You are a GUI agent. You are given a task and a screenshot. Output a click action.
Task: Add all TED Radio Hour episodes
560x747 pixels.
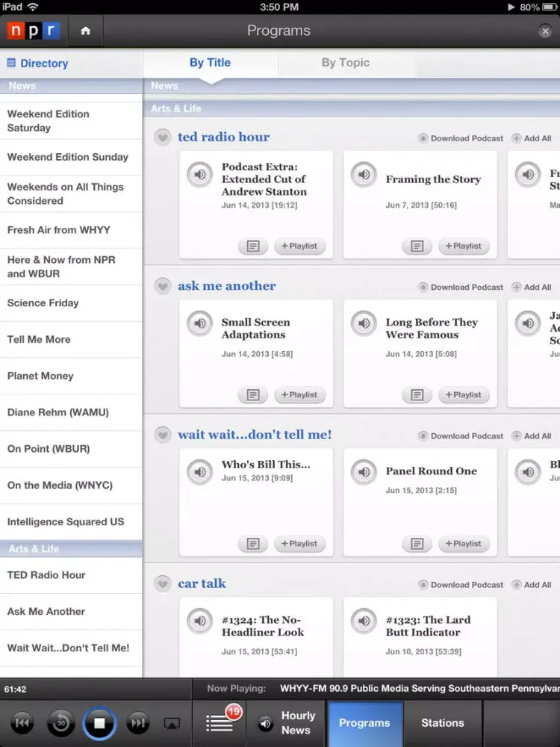pyautogui.click(x=532, y=139)
